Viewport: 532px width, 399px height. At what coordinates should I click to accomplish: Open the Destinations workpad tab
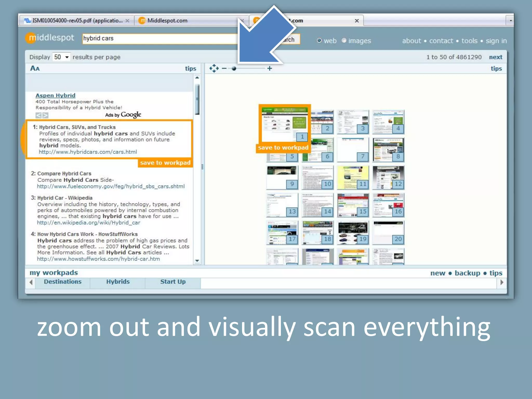coord(63,282)
